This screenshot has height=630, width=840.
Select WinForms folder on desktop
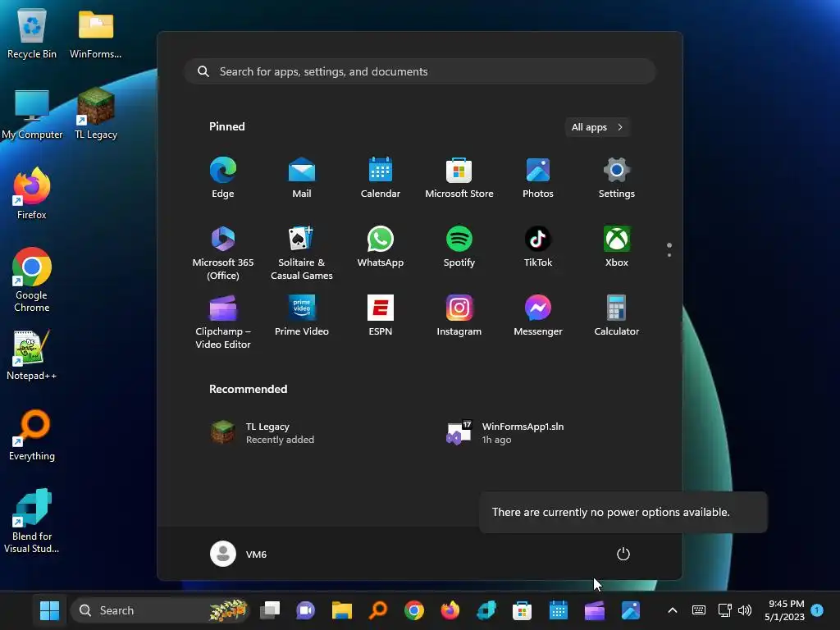pos(96,33)
